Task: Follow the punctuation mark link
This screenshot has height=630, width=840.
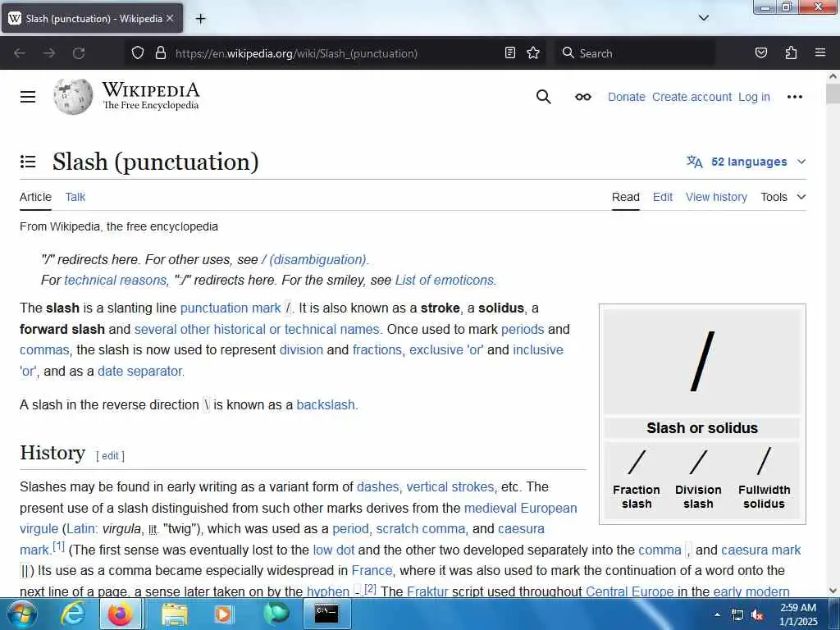Action: pos(231,308)
